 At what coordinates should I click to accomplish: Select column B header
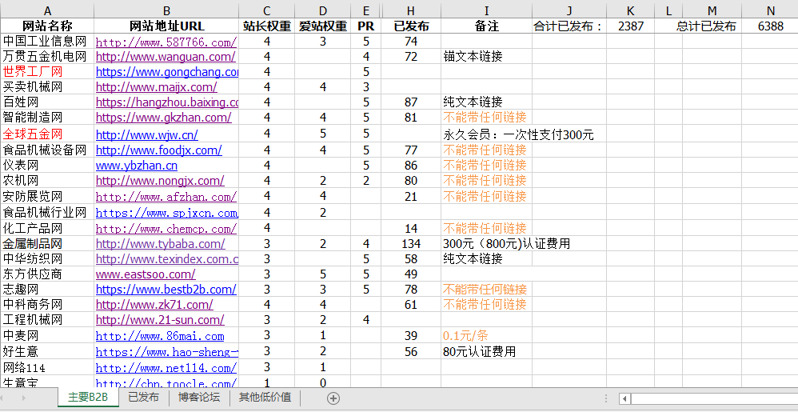[166, 10]
